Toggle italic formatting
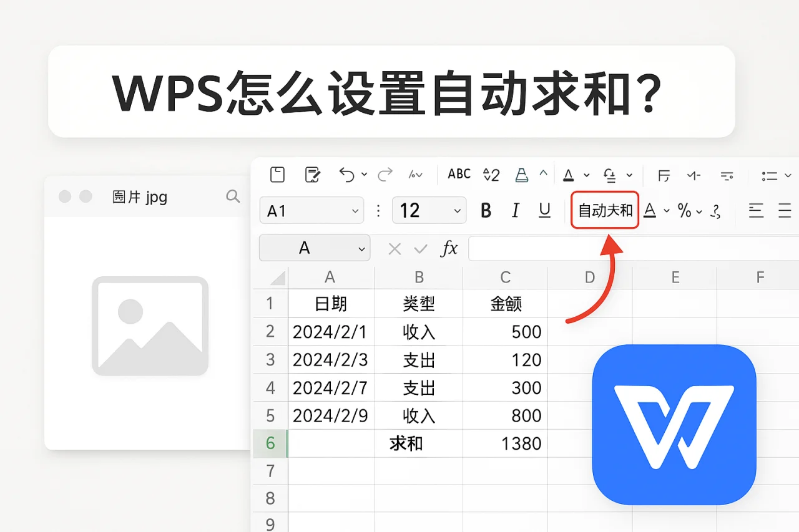The width and height of the screenshot is (799, 532). [x=515, y=210]
